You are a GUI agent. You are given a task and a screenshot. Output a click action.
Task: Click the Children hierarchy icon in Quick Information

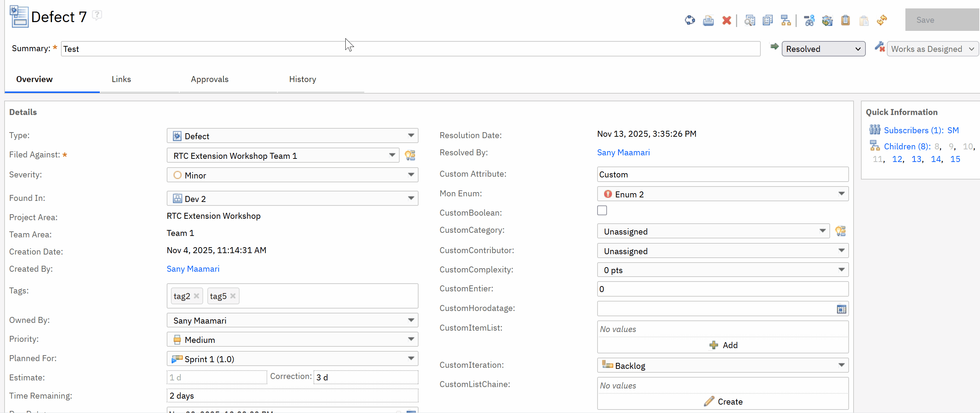point(875,146)
